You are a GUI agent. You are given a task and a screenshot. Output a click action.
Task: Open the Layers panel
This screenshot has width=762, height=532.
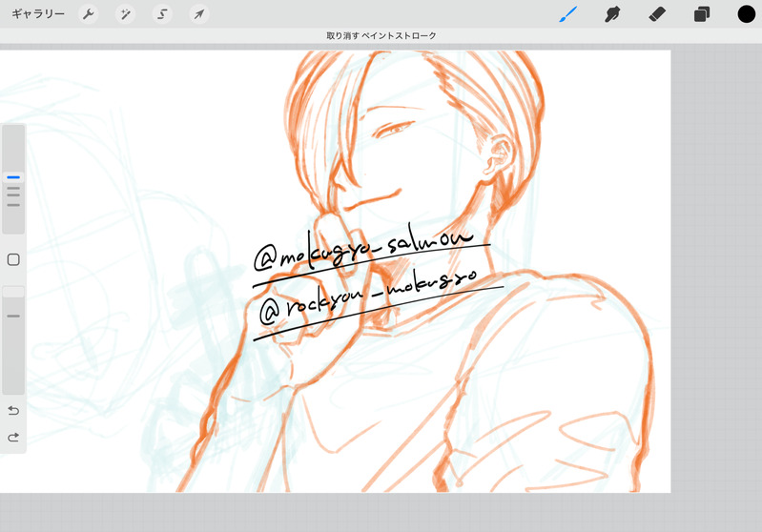click(702, 14)
